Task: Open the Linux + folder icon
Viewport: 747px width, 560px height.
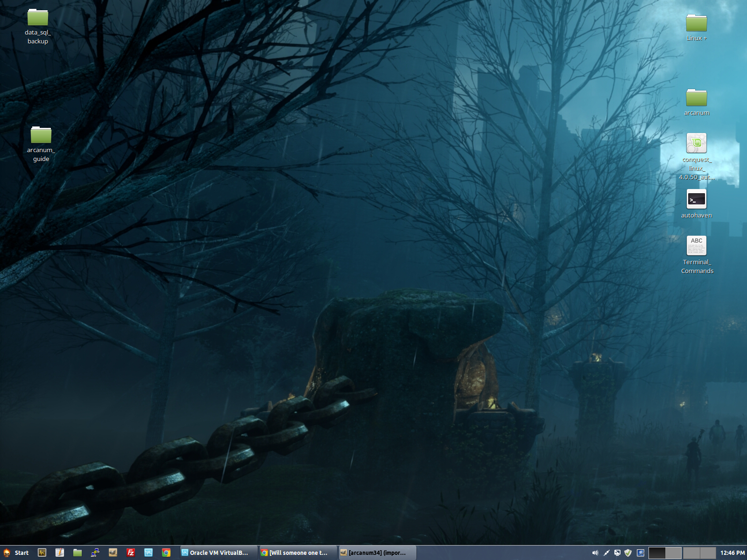Action: pyautogui.click(x=697, y=22)
